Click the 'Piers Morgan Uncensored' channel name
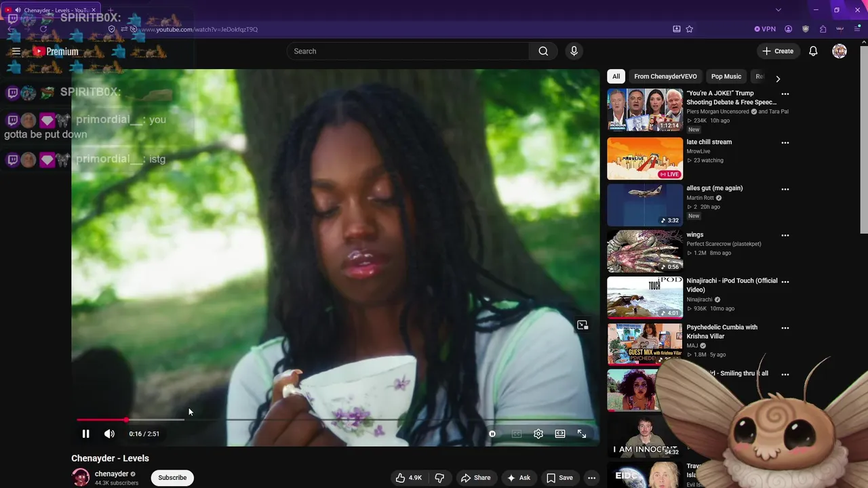 click(x=718, y=112)
